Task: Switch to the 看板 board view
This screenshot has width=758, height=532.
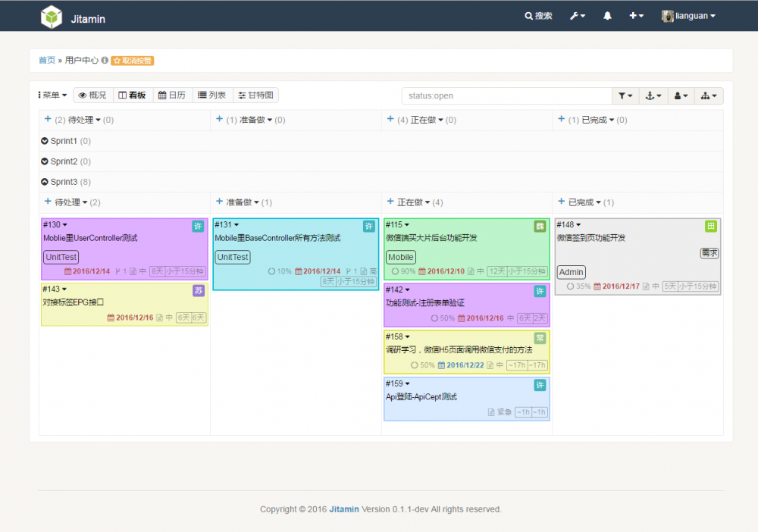Action: pos(133,95)
